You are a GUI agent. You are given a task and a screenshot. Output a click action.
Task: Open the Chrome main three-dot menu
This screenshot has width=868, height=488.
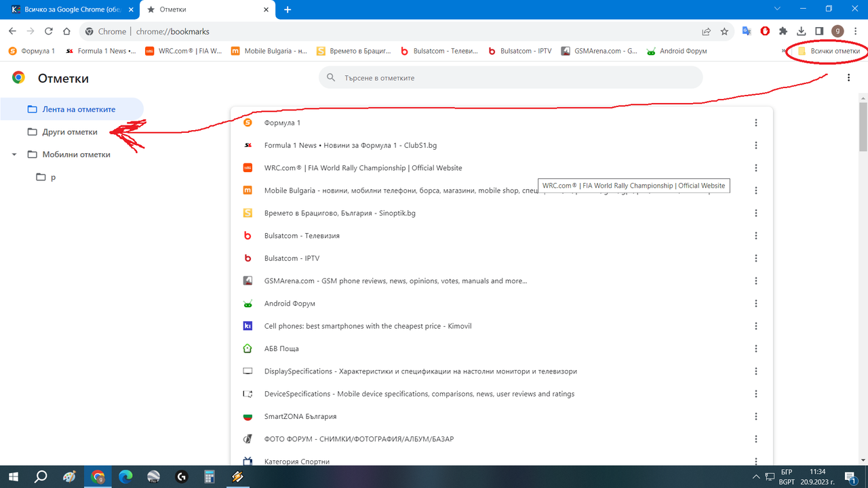tap(855, 31)
